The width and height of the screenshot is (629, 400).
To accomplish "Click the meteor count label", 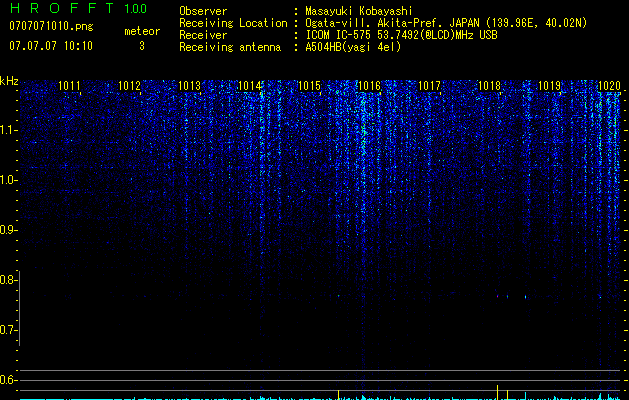I will point(142,31).
